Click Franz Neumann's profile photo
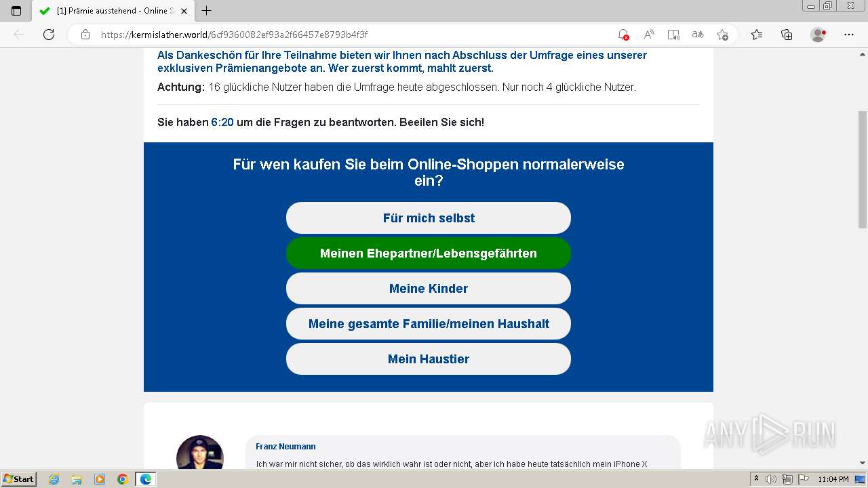This screenshot has height=488, width=868. [200, 452]
